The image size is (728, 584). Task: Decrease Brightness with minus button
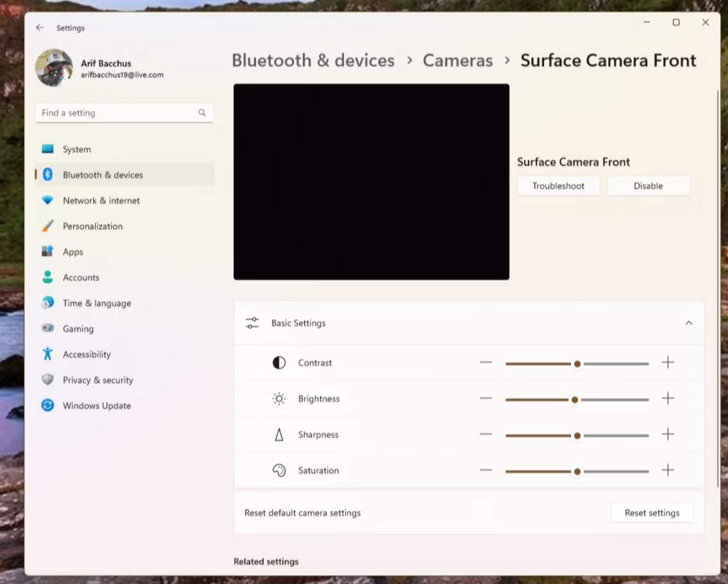coord(486,398)
